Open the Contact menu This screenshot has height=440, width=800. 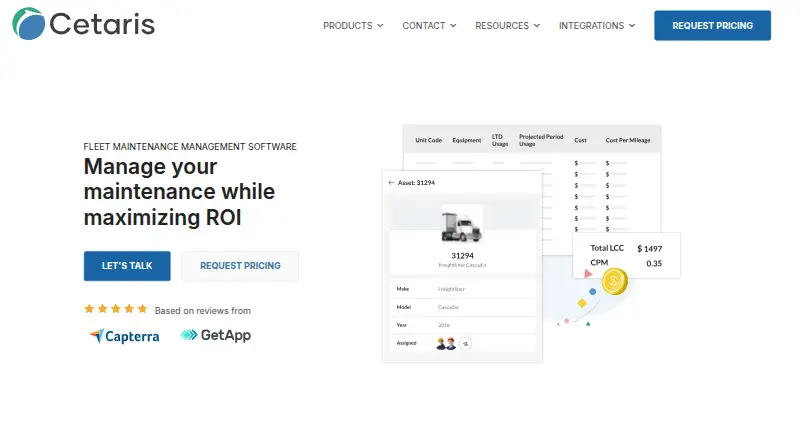pyautogui.click(x=429, y=26)
